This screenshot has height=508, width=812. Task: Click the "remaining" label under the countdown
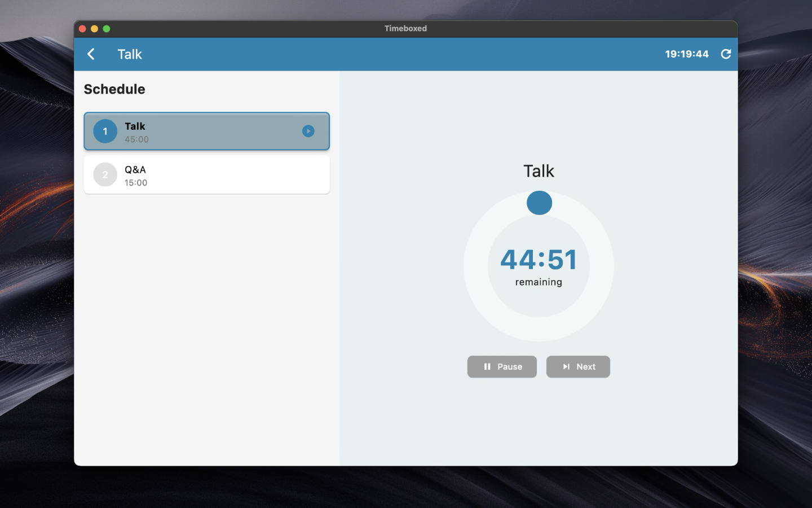pyautogui.click(x=539, y=282)
